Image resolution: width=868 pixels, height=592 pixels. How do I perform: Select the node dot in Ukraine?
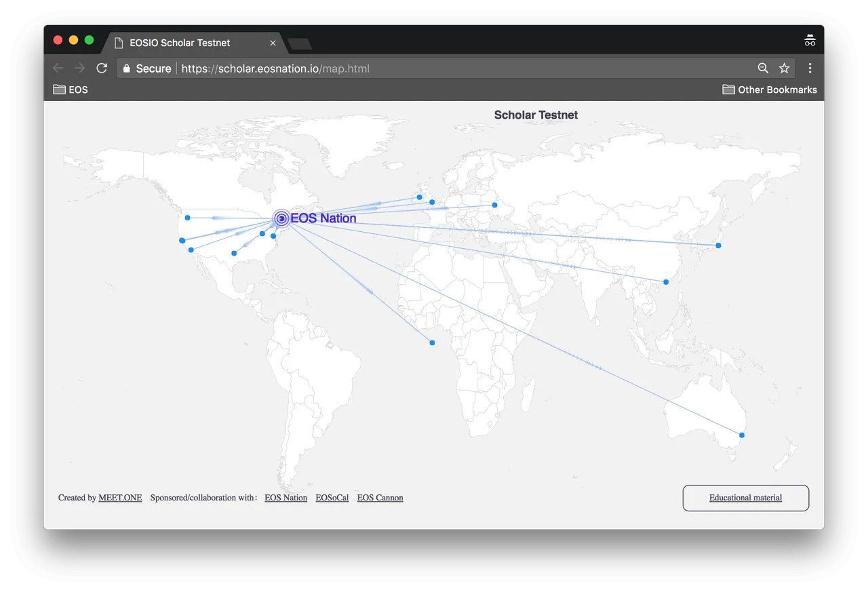(494, 205)
